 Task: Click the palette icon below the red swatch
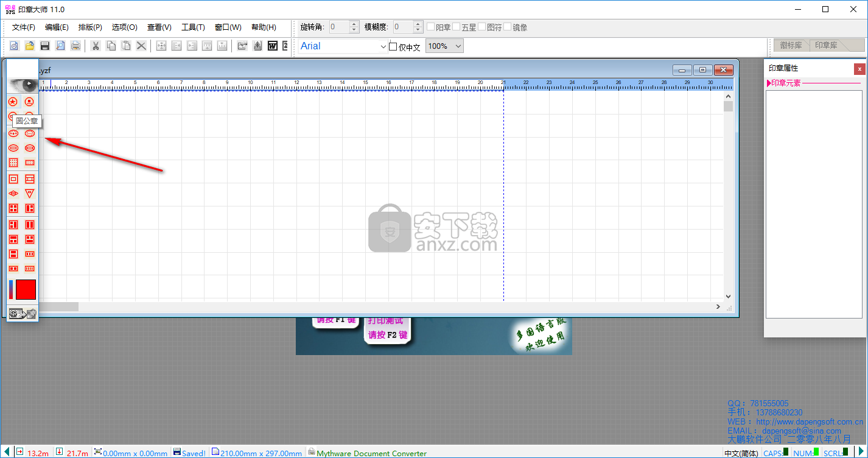pos(23,314)
